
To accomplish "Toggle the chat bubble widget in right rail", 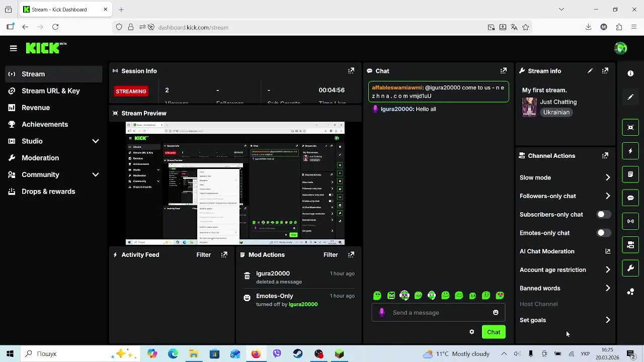I will (x=630, y=198).
